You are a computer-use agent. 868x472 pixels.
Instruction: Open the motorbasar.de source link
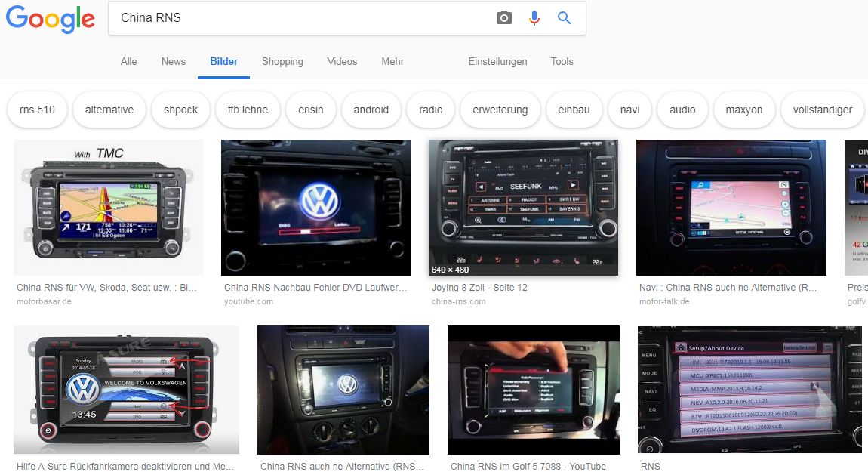pyautogui.click(x=44, y=301)
